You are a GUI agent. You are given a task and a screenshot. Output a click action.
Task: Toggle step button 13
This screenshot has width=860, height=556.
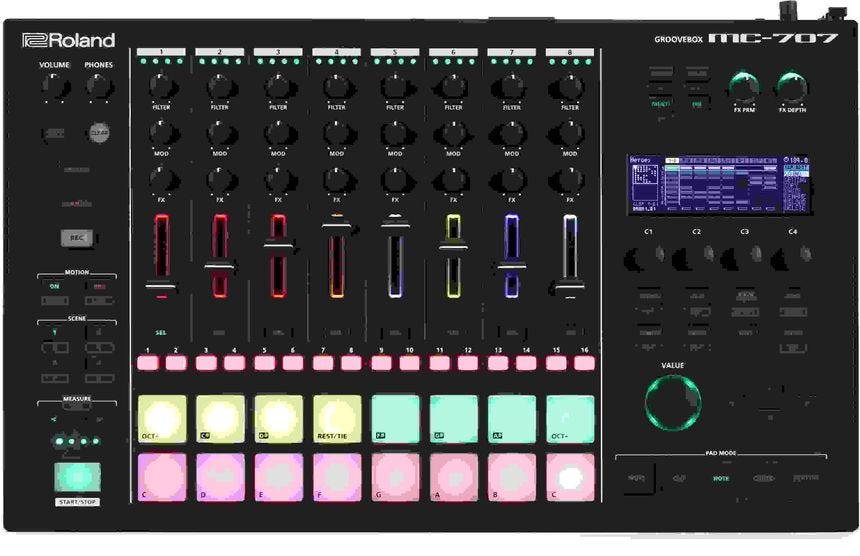498,362
